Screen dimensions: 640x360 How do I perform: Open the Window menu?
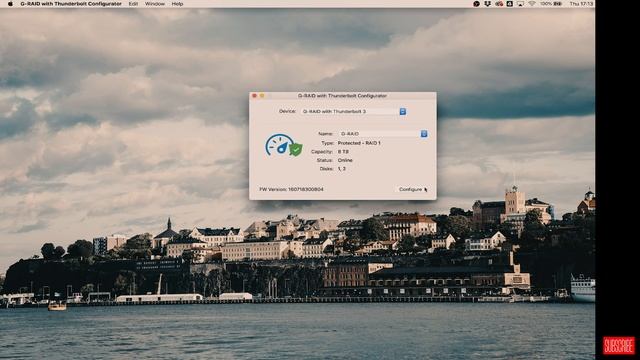pyautogui.click(x=155, y=4)
